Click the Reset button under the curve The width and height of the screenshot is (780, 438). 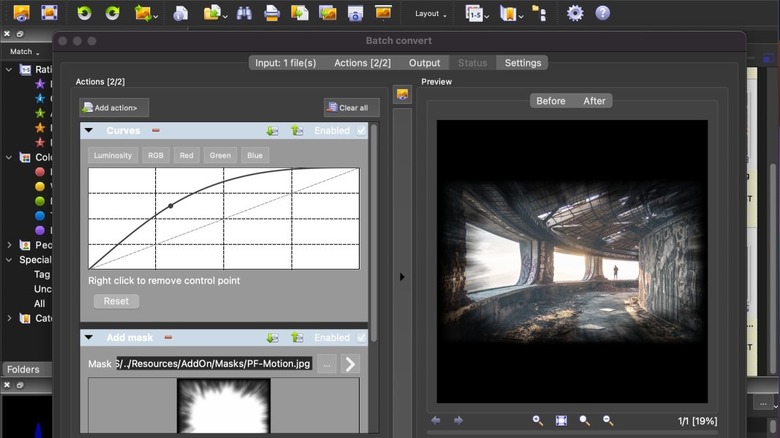116,301
